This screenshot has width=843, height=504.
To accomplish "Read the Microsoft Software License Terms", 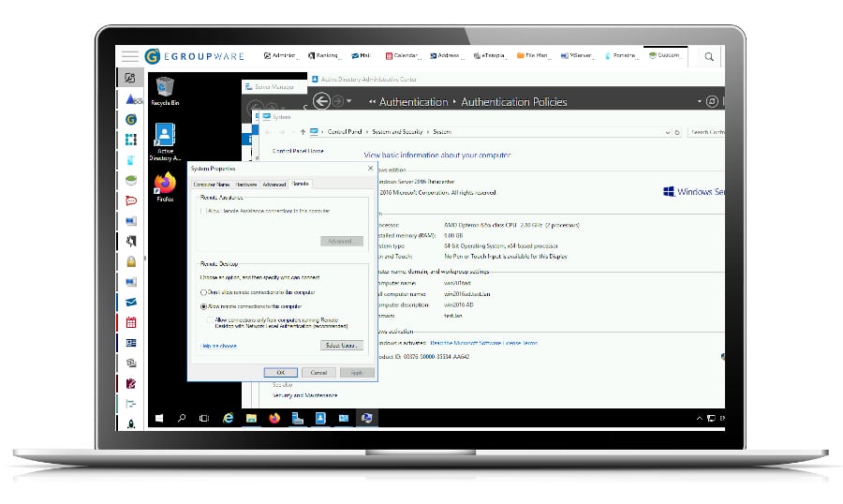I will [x=484, y=343].
